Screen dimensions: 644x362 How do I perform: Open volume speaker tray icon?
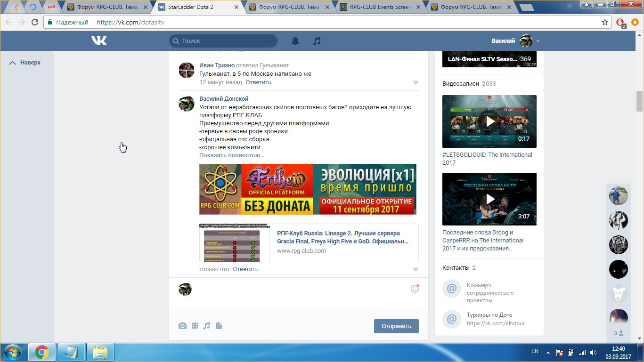tap(594, 352)
